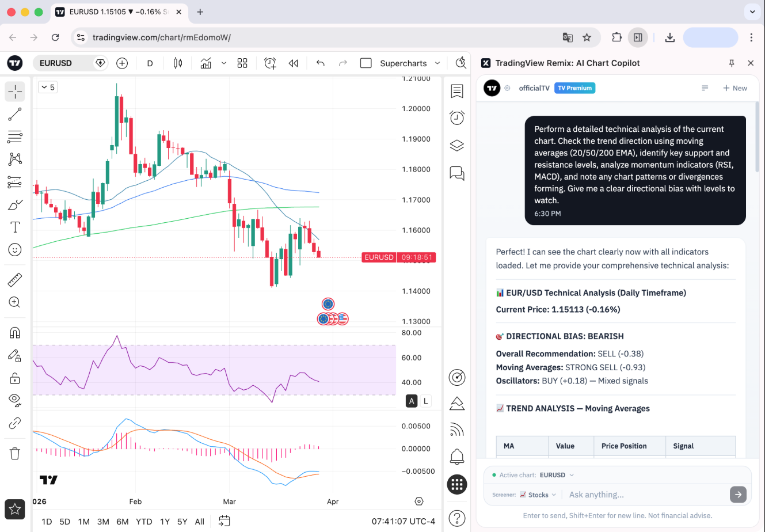765x532 pixels.
Task: Select the All date range
Action: coord(200,522)
